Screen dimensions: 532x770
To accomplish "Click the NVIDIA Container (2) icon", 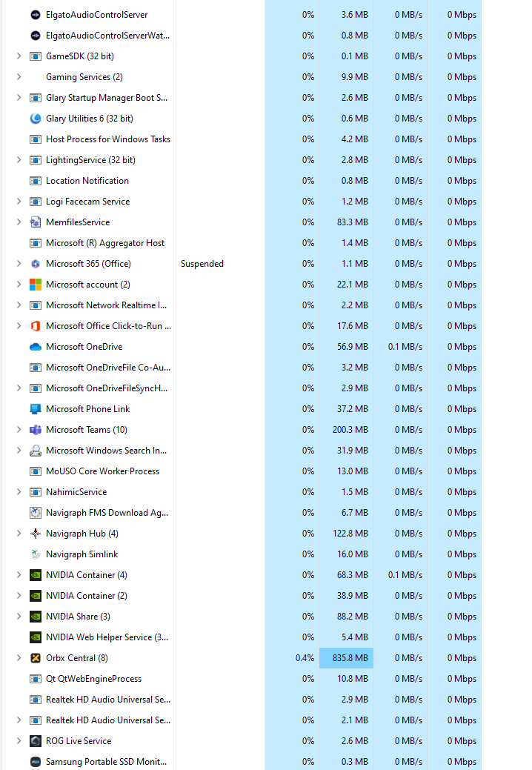I will pos(36,596).
